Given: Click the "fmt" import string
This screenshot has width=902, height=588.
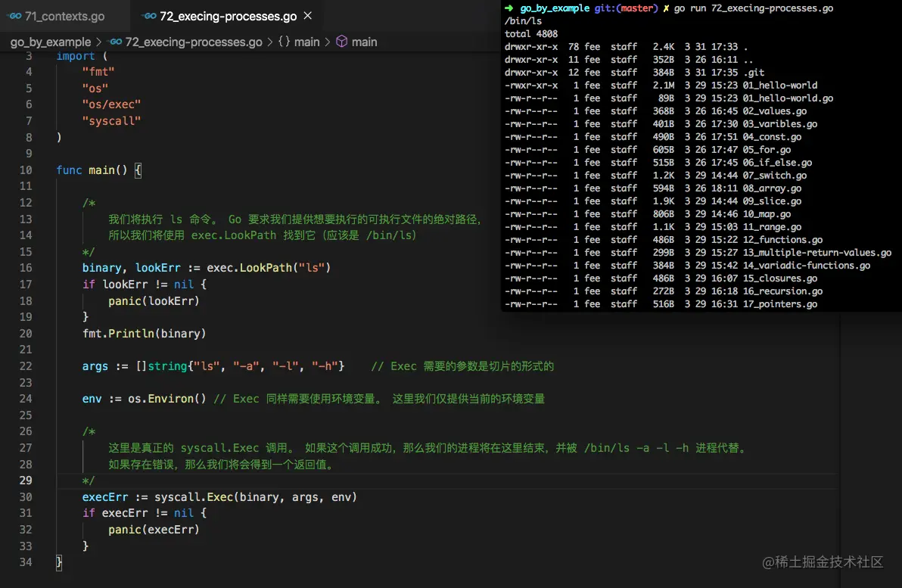Looking at the screenshot, I should tap(98, 72).
